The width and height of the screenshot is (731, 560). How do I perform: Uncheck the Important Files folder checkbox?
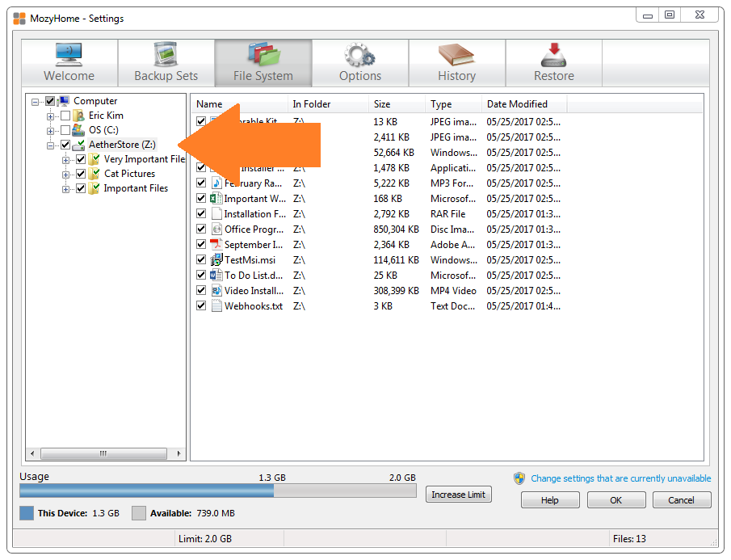click(x=81, y=188)
